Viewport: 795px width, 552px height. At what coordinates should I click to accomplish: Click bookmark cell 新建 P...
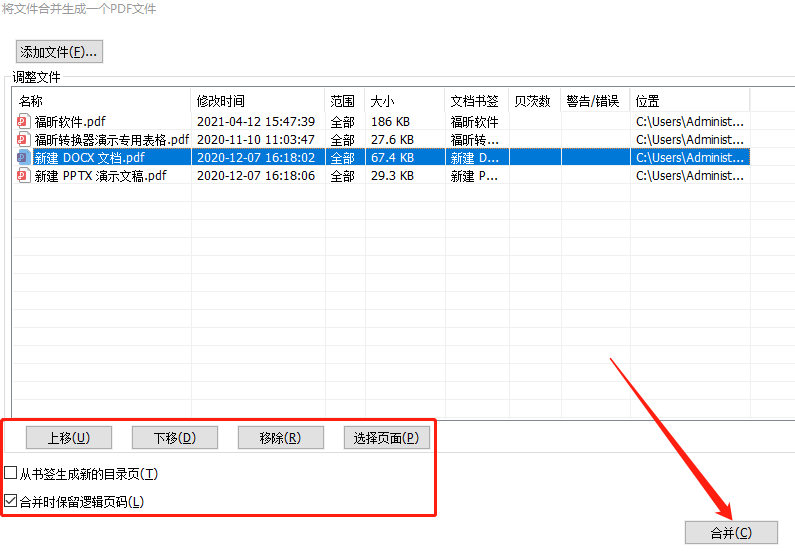coord(475,176)
